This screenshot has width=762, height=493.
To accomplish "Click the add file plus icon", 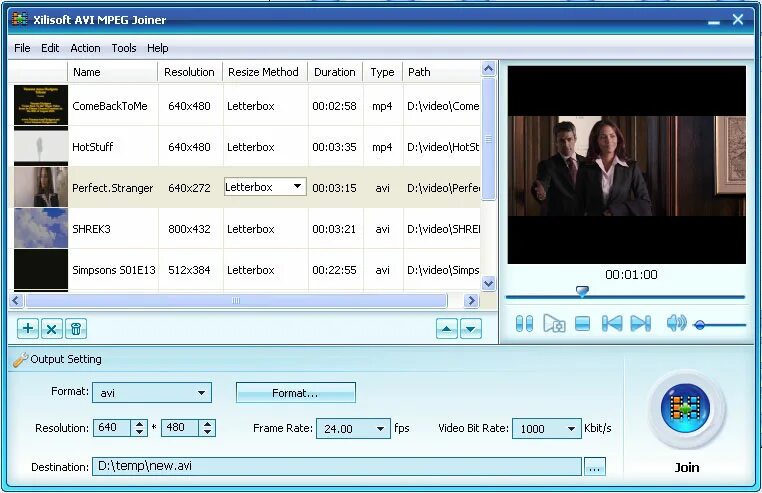I will [x=28, y=329].
